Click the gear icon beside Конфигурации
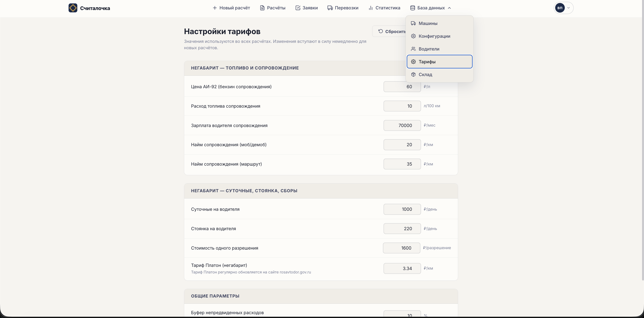 [413, 36]
